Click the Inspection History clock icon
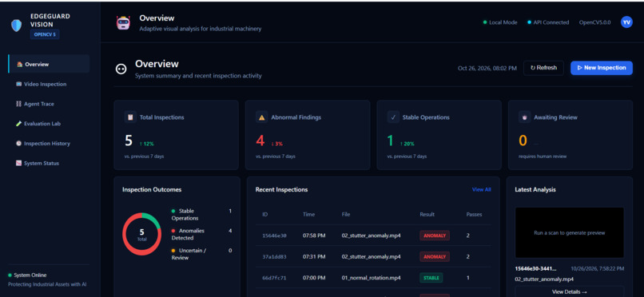The height and width of the screenshot is (297, 644). tap(19, 144)
